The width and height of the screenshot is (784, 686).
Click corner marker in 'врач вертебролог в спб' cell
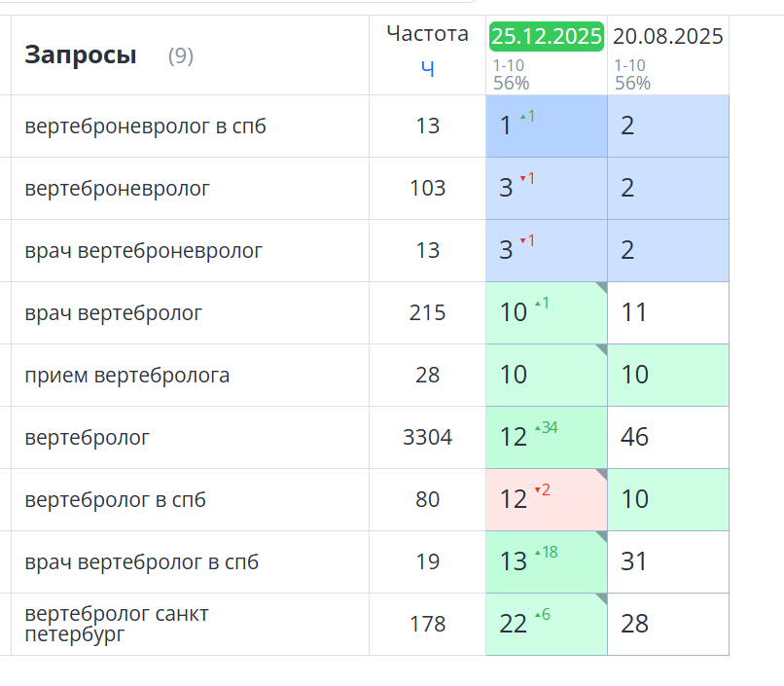[602, 536]
